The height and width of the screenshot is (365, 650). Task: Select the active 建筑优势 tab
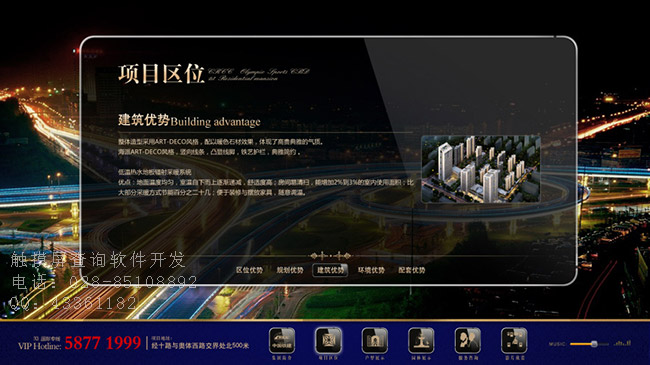coord(330,270)
